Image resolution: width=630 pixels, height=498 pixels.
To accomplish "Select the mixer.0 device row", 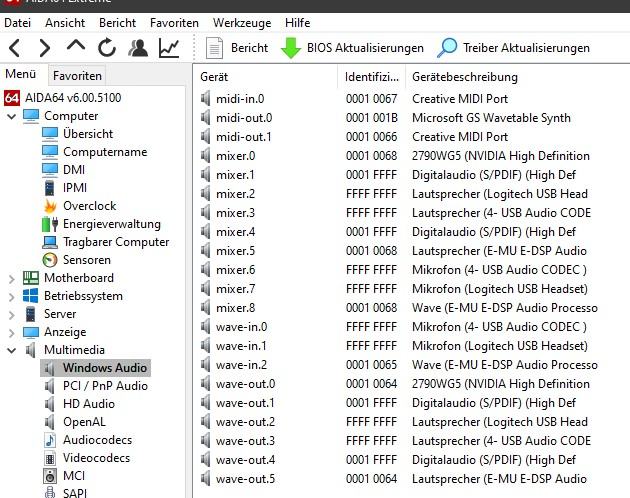I will click(411, 156).
